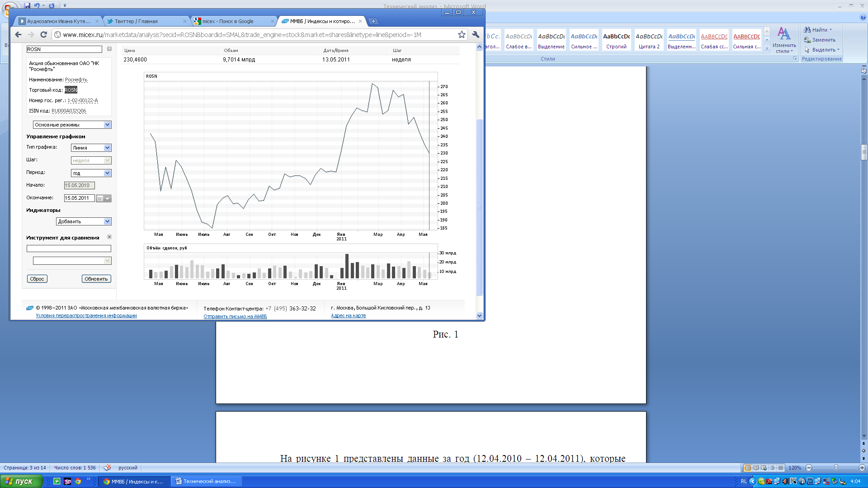Click Заменить in the editing group
Viewport: 868px width, 488px height.
tap(820, 40)
